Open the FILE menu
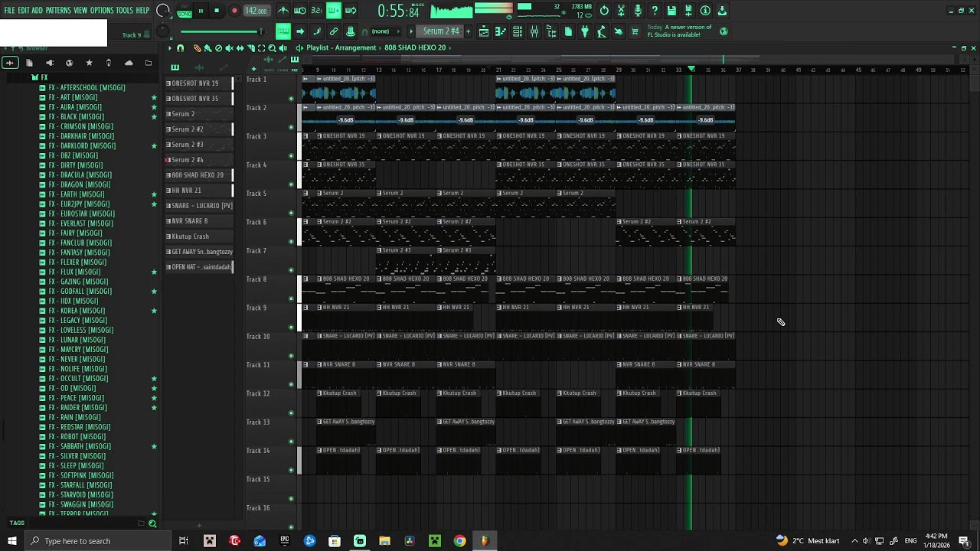The image size is (980, 551). 9,11
